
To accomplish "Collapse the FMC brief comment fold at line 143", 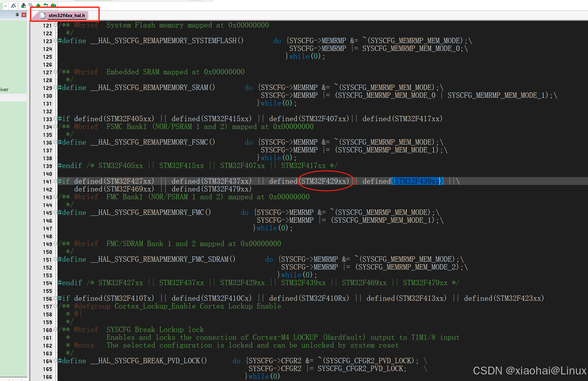I will (55, 196).
